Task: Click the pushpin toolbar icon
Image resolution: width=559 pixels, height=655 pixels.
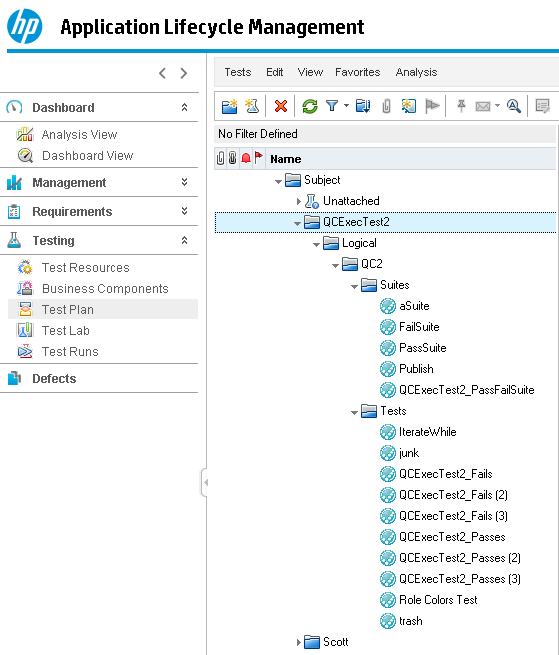Action: tap(461, 106)
